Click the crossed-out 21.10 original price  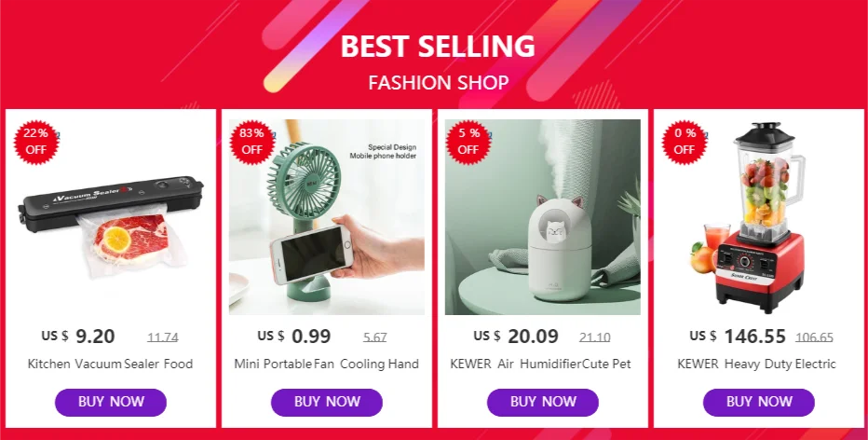point(594,337)
